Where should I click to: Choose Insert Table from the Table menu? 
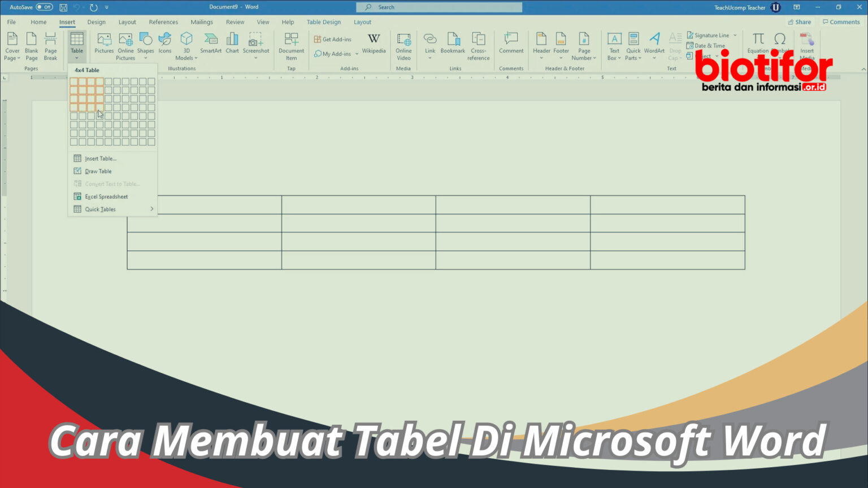point(99,158)
